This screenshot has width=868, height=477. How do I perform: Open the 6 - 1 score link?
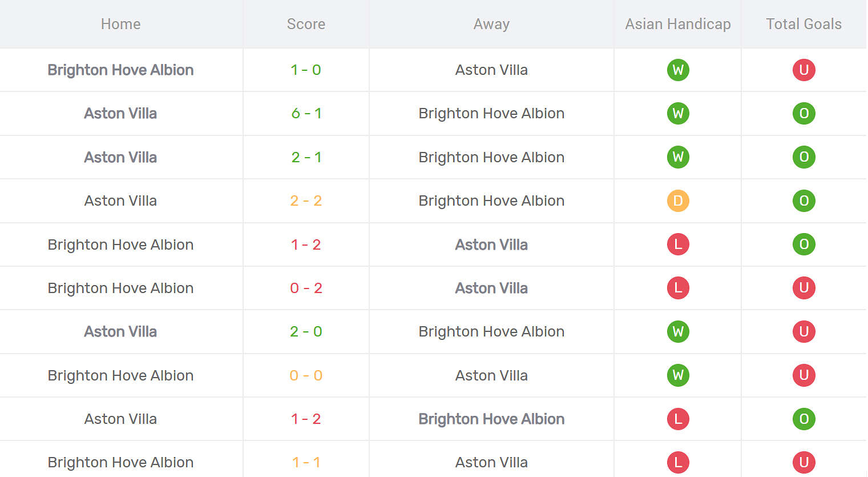306,113
